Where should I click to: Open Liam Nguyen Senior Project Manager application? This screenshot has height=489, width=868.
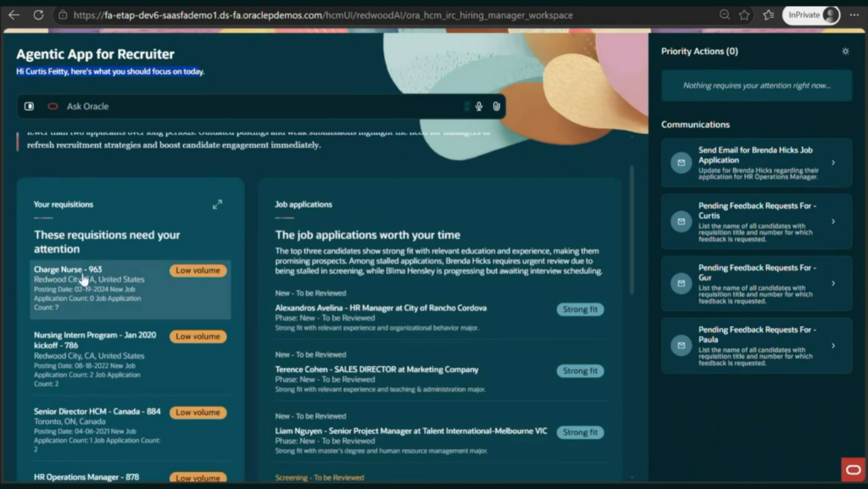pos(411,431)
